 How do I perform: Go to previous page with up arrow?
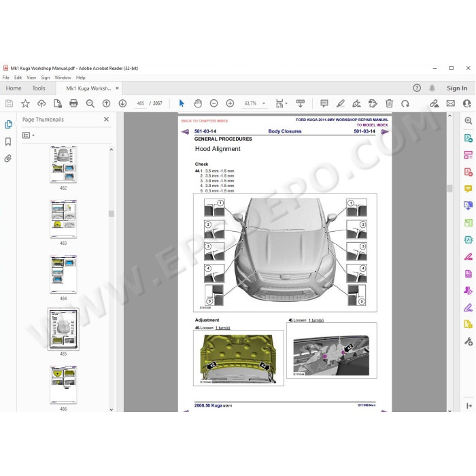coord(106,103)
